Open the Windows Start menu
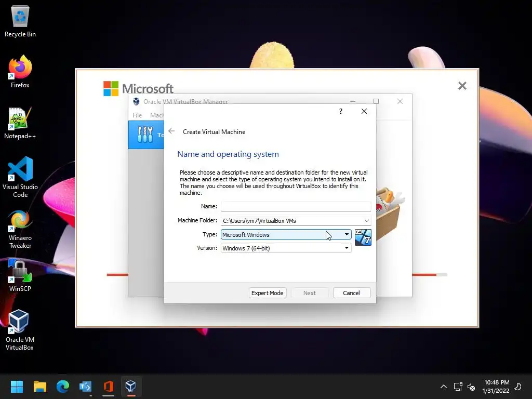Viewport: 532px width, 399px height. coord(17,387)
